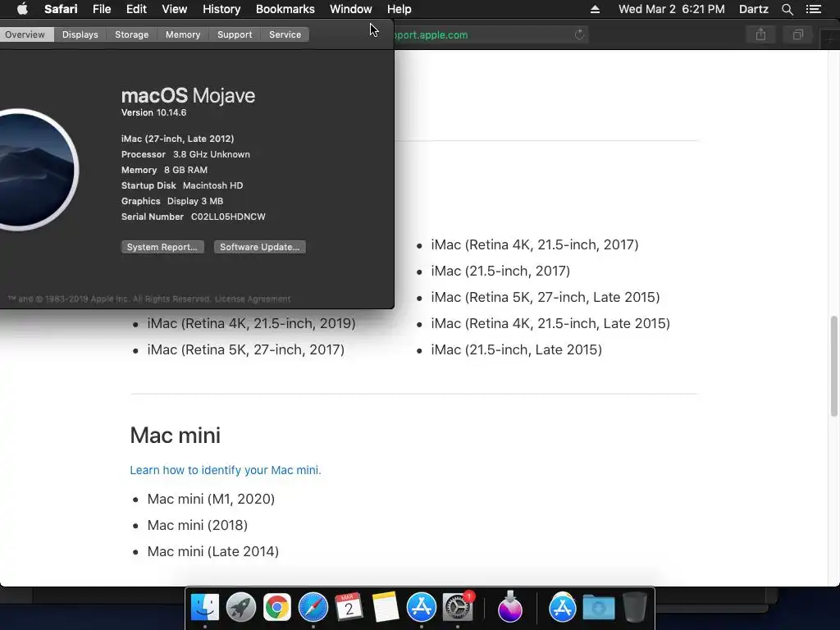Open Safari compass from the Dock
840x630 pixels.
click(313, 608)
